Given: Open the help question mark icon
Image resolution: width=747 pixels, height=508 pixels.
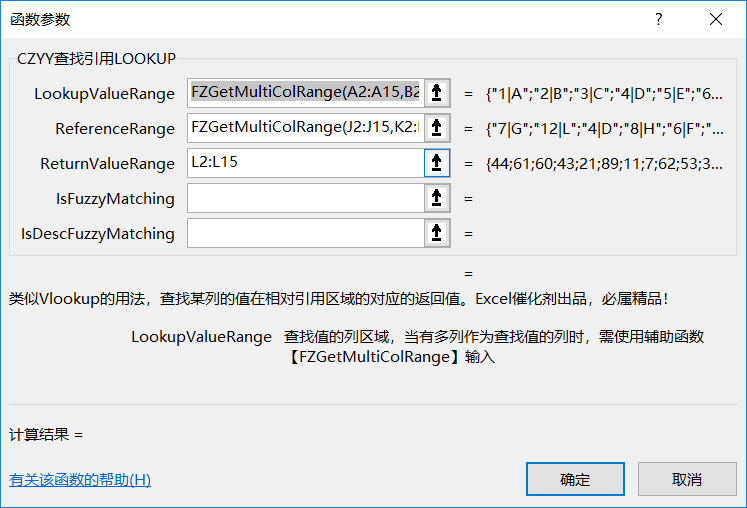Looking at the screenshot, I should tap(658, 20).
